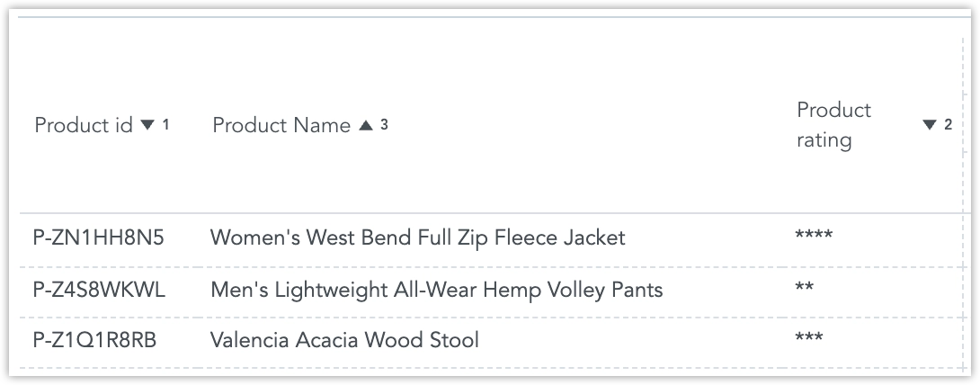Screen dimensions: 980x385
Task: Click Men's Lightweight All-Wear Hemp Volley Pants
Action: click(436, 290)
